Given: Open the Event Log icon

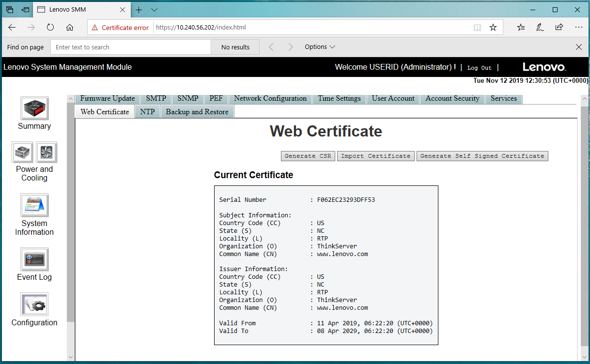Looking at the screenshot, I should click(x=34, y=259).
